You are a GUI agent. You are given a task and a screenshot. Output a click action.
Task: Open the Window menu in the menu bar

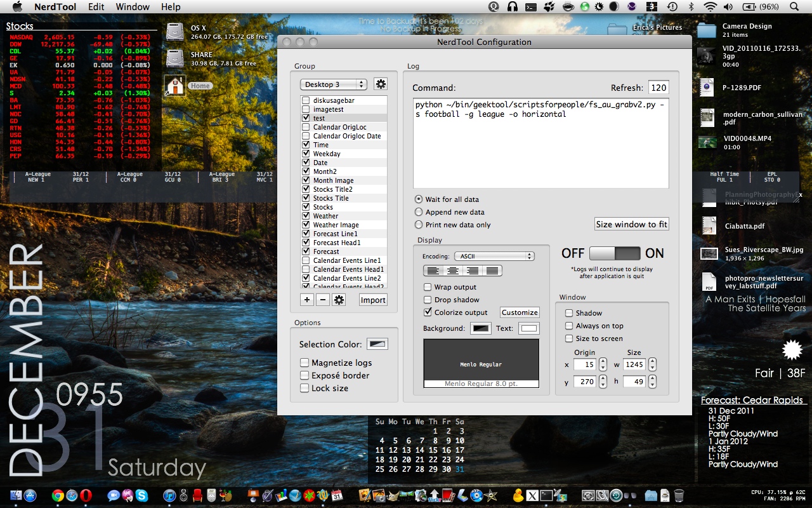click(133, 7)
